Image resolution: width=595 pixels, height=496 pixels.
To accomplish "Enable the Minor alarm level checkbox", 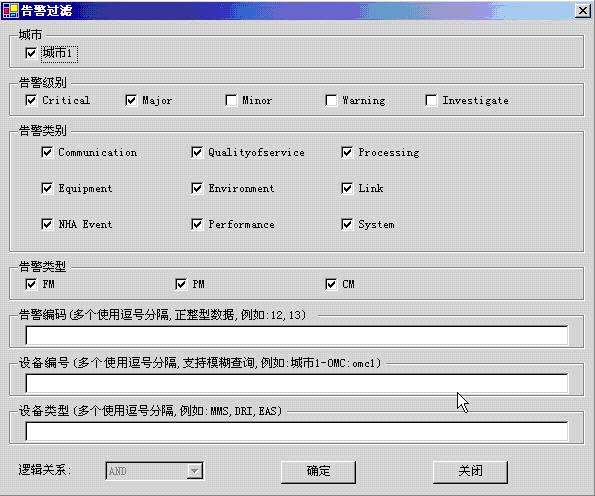I will (231, 101).
